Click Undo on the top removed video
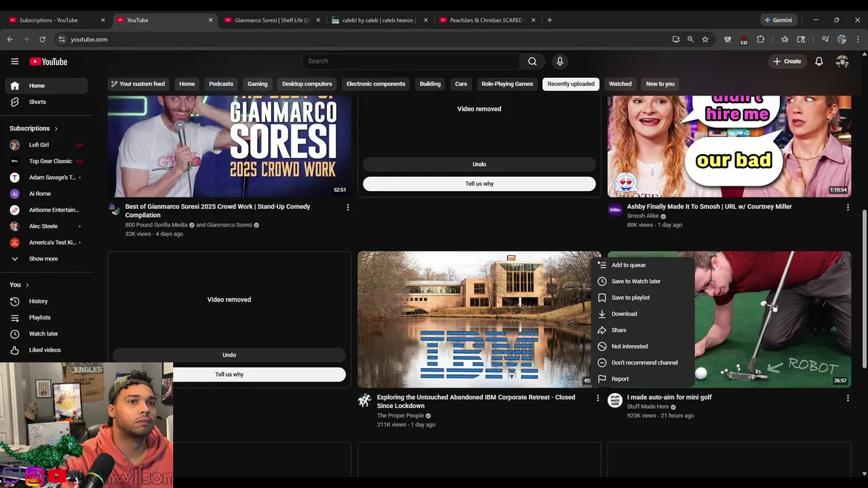Screen dimensions: 868x488 (x=479, y=164)
